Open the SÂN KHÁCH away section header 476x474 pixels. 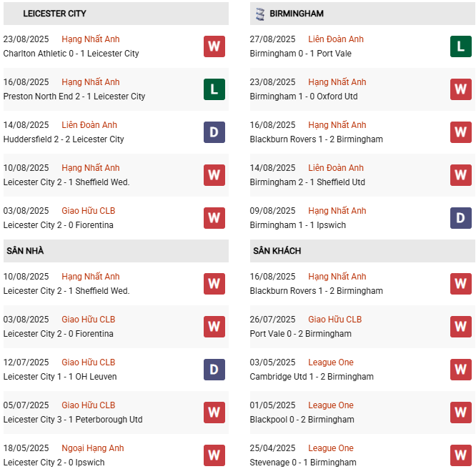click(277, 251)
